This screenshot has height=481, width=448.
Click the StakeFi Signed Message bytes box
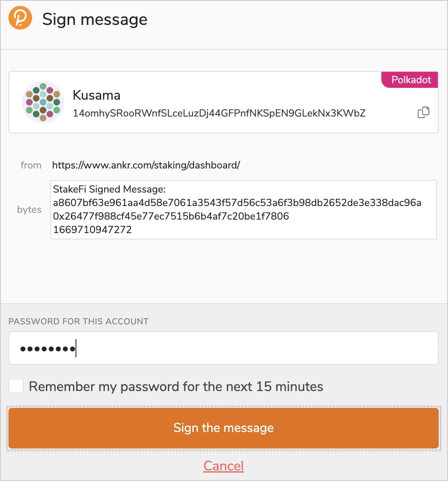tap(243, 209)
